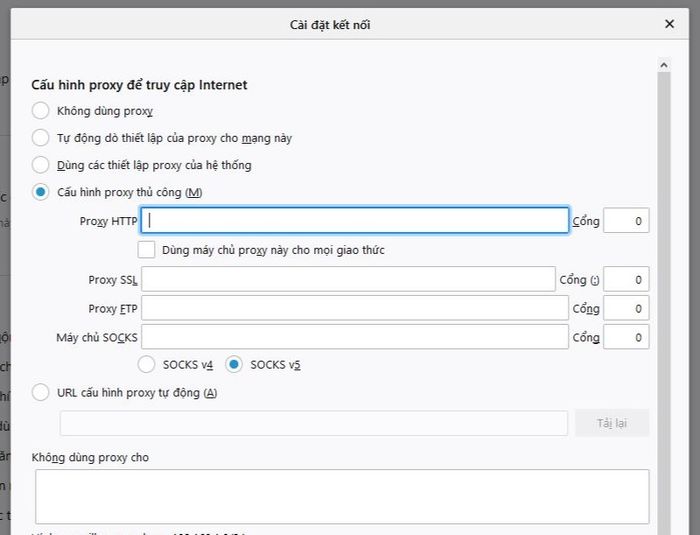Select Cấu hình proxy thủ công radio button
Screen dimensions: 700x535
pos(40,192)
